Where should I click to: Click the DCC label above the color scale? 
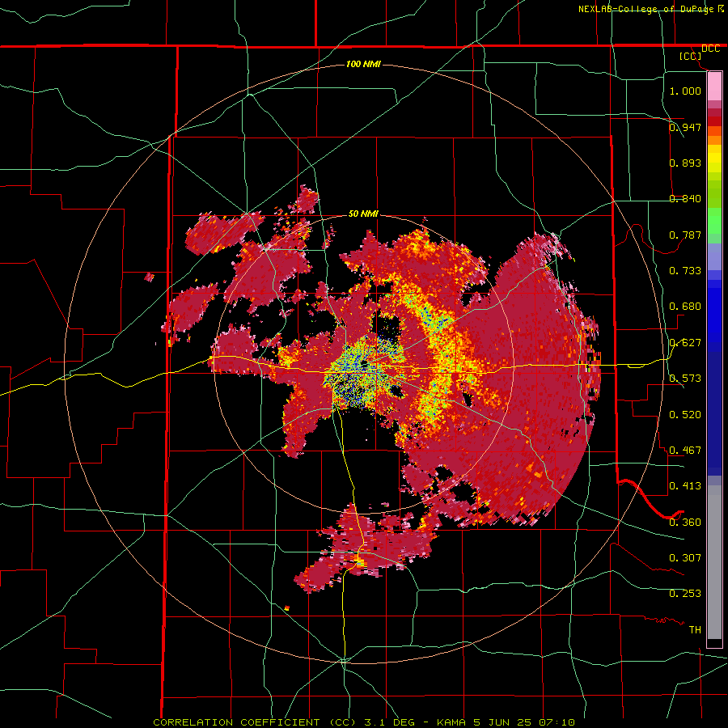click(710, 49)
